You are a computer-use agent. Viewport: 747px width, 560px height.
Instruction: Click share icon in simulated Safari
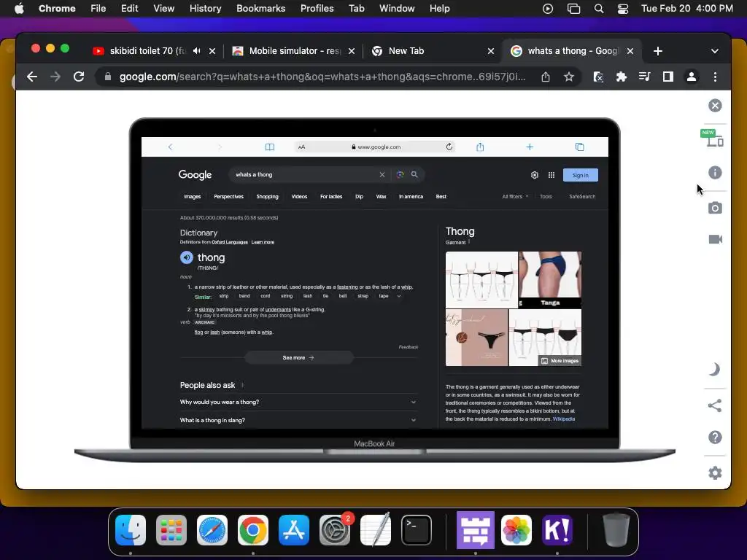pyautogui.click(x=480, y=147)
